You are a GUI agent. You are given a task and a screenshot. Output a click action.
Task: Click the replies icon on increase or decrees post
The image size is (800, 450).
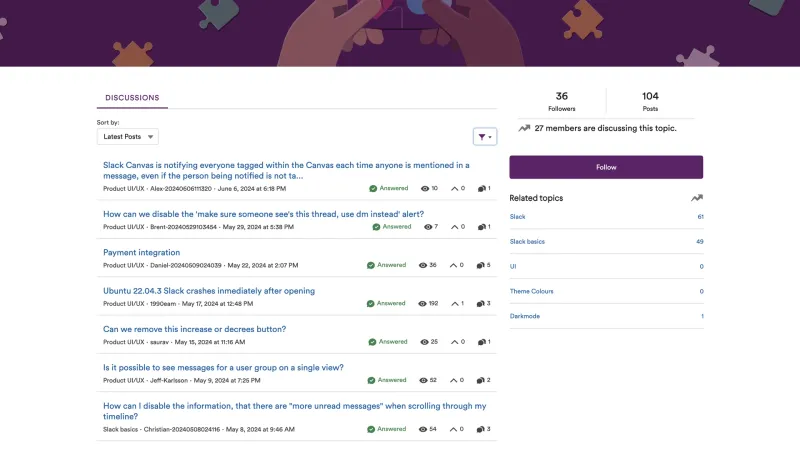tap(481, 342)
